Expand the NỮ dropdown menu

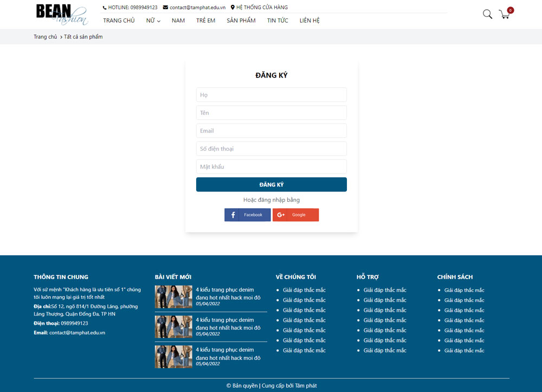pos(153,21)
